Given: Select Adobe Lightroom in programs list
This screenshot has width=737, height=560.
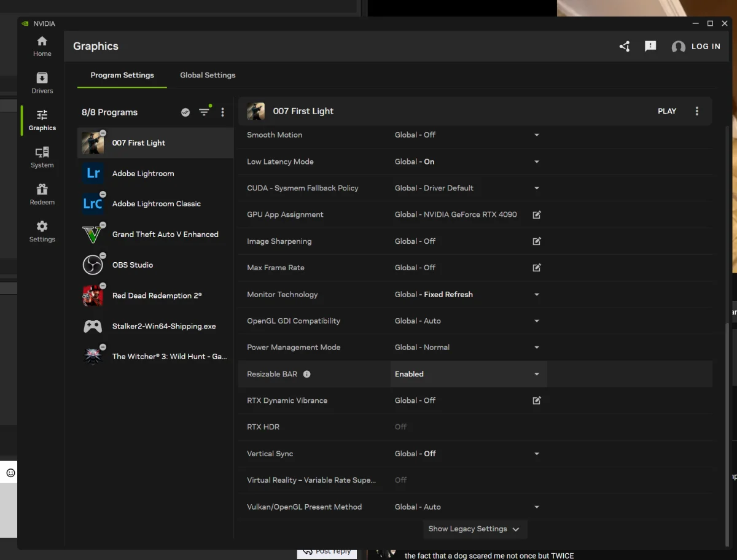Looking at the screenshot, I should click(155, 174).
